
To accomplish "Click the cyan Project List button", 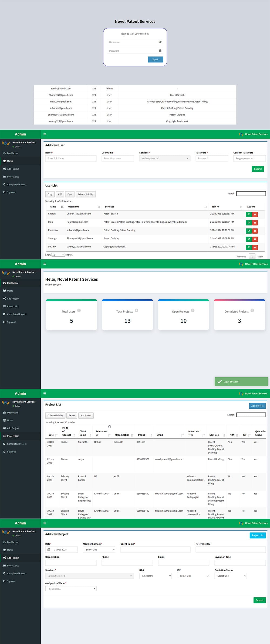I will coord(257,535).
